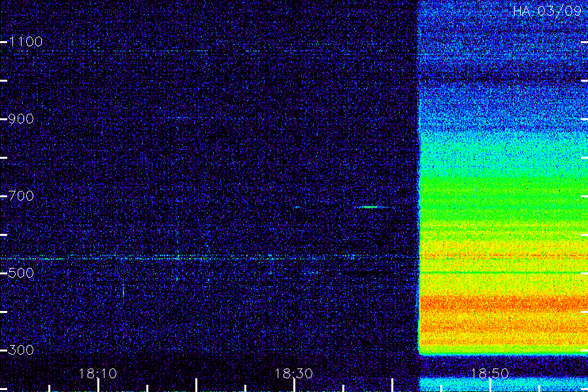Click the red-orange intense emission band

(x=502, y=303)
